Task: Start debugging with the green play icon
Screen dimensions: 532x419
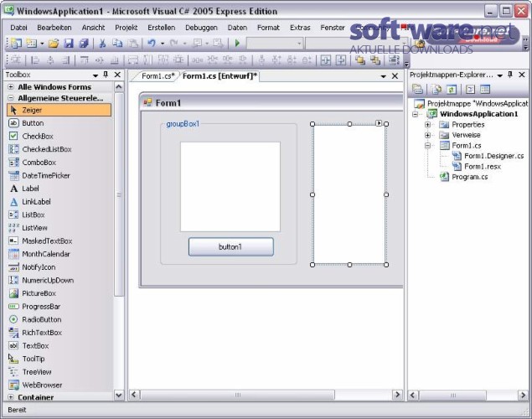Action: 237,44
